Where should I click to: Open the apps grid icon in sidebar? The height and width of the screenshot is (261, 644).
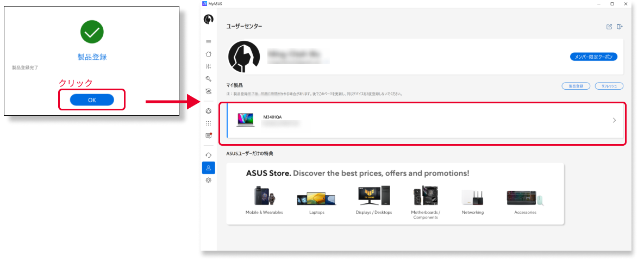click(x=208, y=123)
